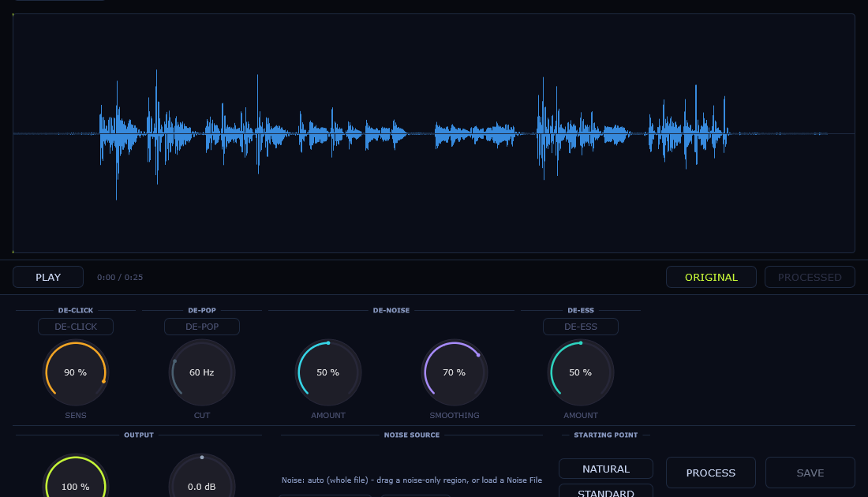The width and height of the screenshot is (868, 497).
Task: Switch to ORIGINAL audio view
Action: point(711,277)
